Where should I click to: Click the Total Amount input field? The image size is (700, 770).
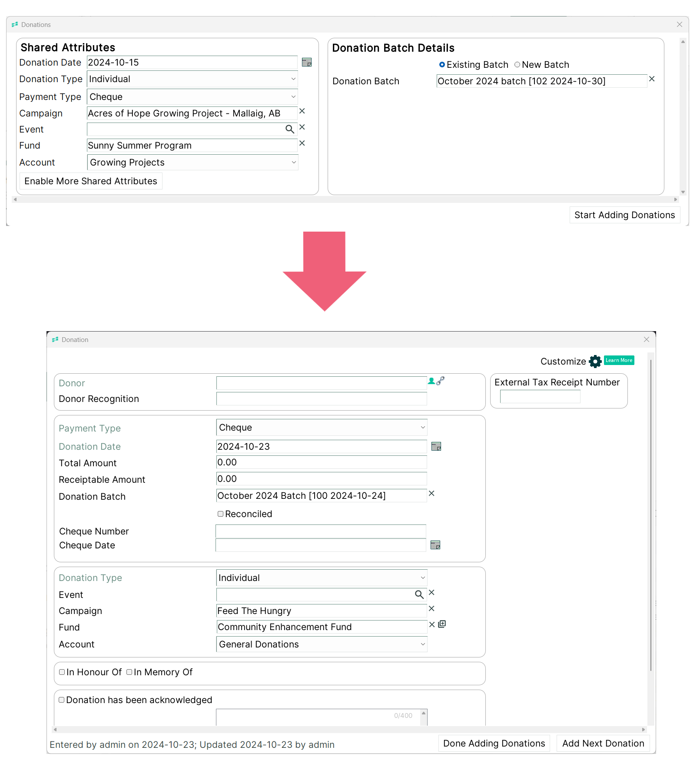[322, 462]
